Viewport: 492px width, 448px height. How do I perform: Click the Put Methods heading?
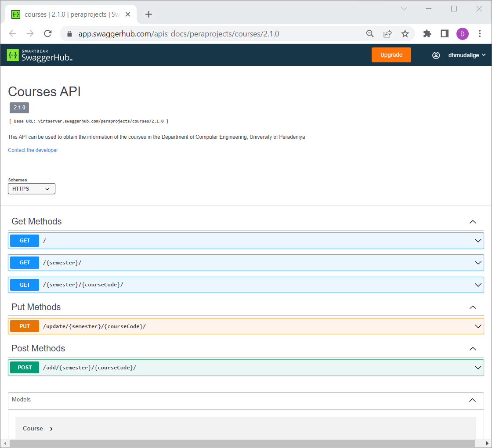pos(36,307)
